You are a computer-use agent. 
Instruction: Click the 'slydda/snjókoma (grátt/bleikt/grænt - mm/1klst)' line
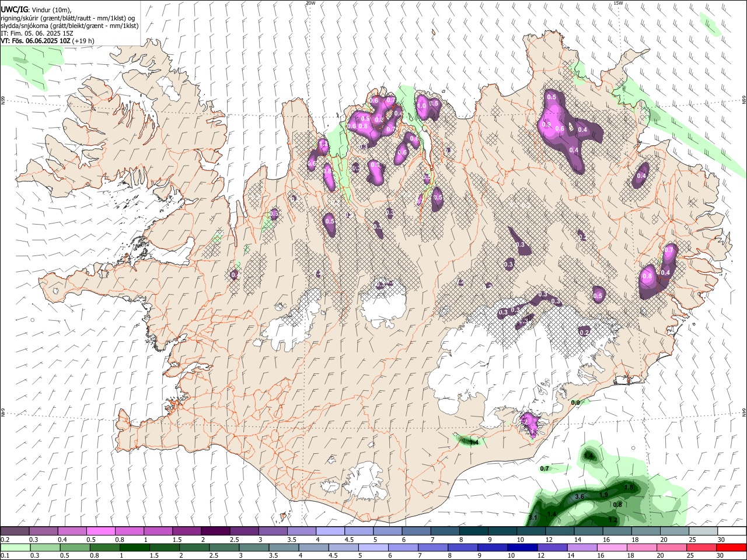69,26
